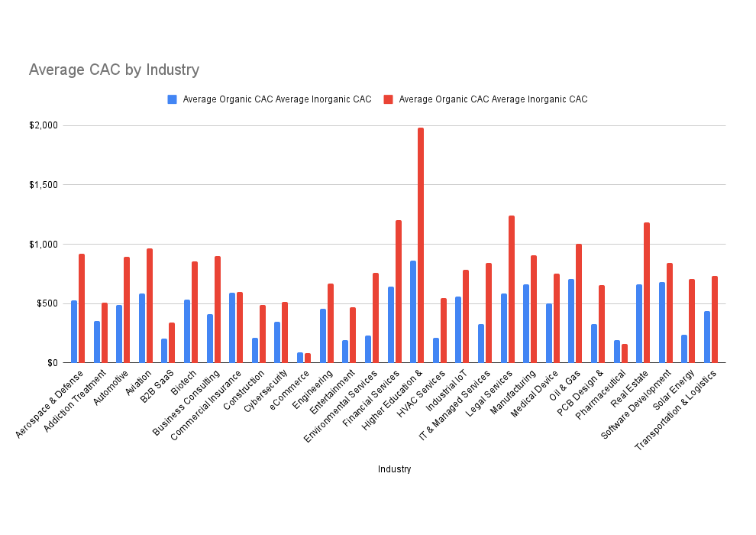
Task: Select the red Oil & Gas bar
Action: [579, 303]
